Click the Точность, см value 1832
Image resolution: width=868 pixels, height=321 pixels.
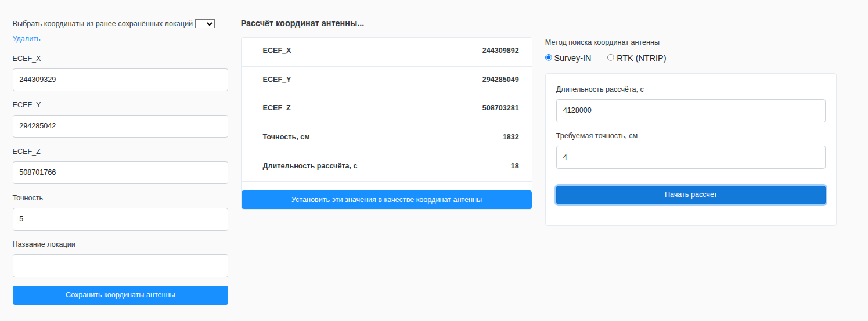[510, 137]
